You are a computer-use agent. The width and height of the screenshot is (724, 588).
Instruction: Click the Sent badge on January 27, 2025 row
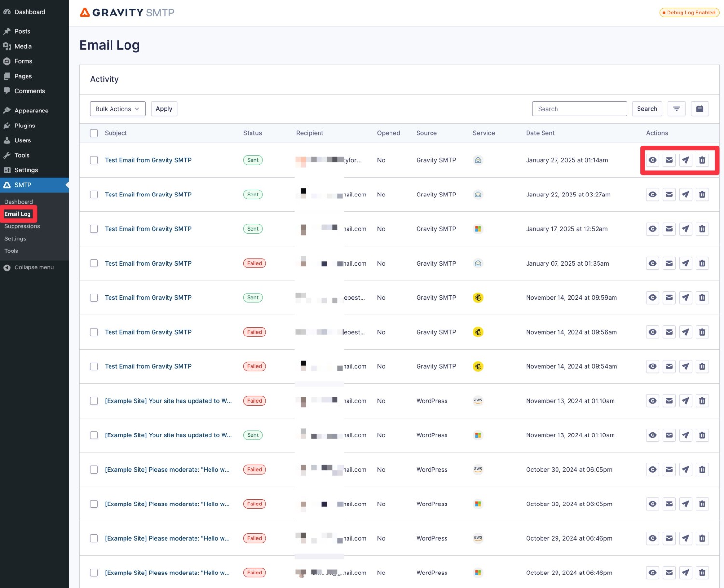[x=253, y=160]
